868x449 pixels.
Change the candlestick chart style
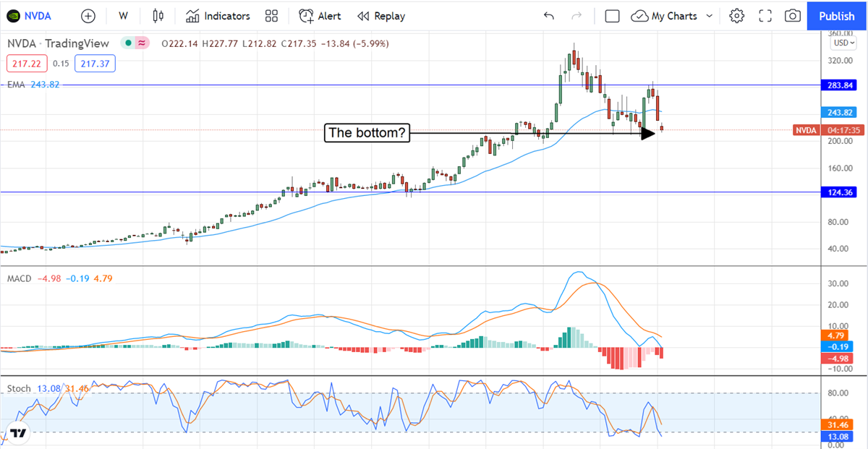coord(158,15)
